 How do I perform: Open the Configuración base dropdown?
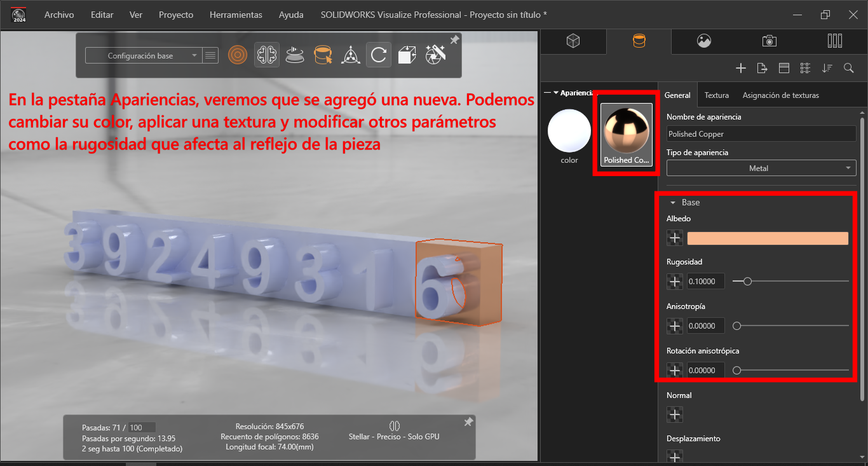pyautogui.click(x=143, y=56)
